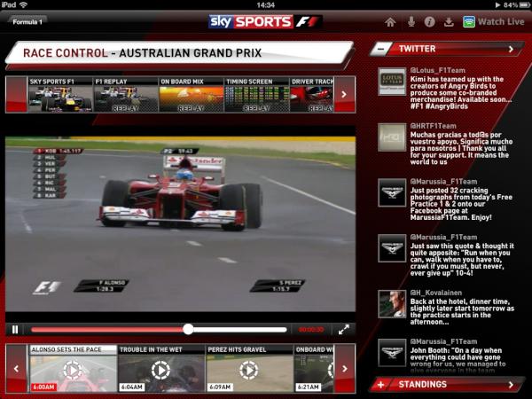Image resolution: width=532 pixels, height=399 pixels.
Task: Tap the download icon in header
Action: (449, 22)
